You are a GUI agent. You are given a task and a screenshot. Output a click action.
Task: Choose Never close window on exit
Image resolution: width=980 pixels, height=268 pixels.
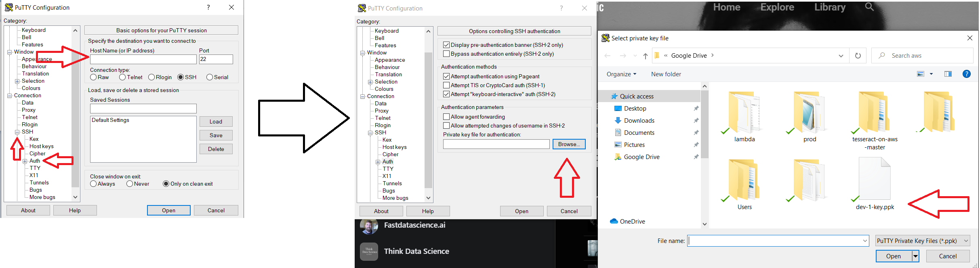(x=130, y=184)
